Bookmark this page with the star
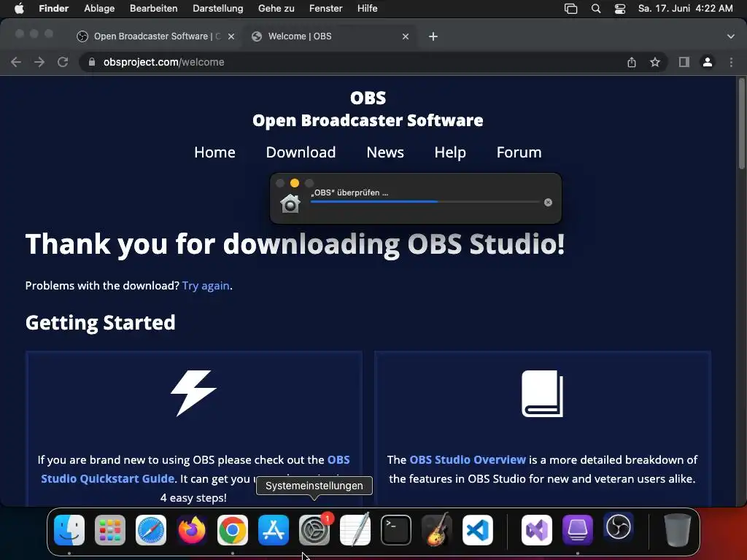 pos(655,62)
